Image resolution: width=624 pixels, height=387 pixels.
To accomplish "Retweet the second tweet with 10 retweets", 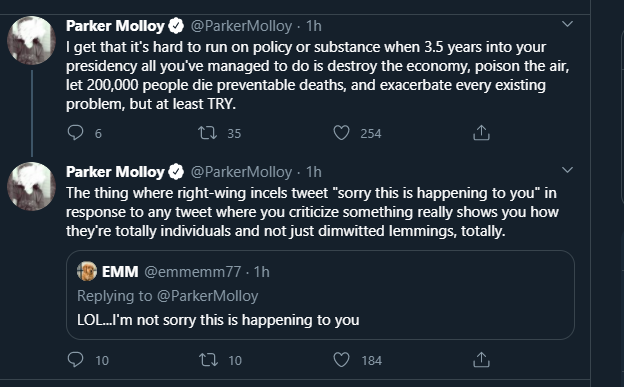I will click(208, 360).
